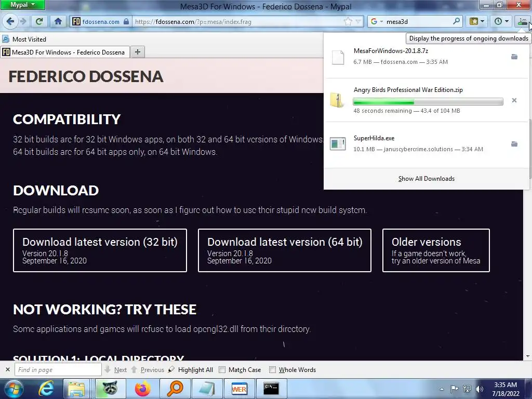Click the SuperHilda.exe download entry
Viewport: 532px width, 399px height.
tap(426, 144)
